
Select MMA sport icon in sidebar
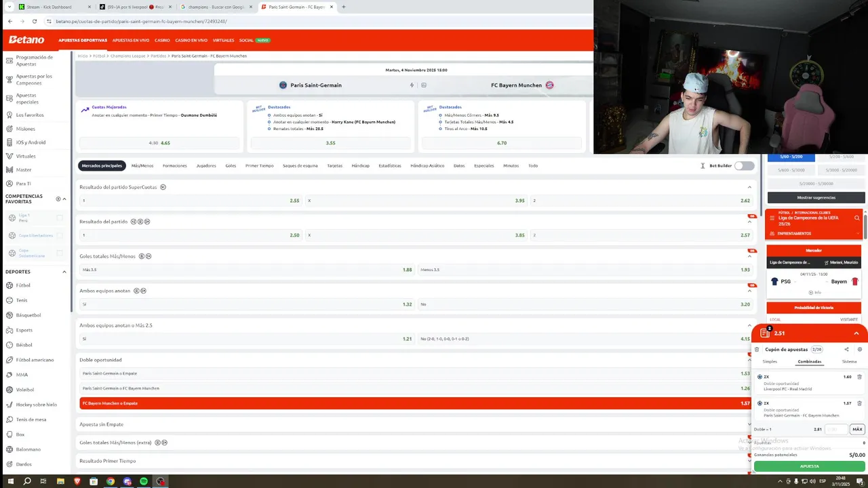(x=9, y=375)
